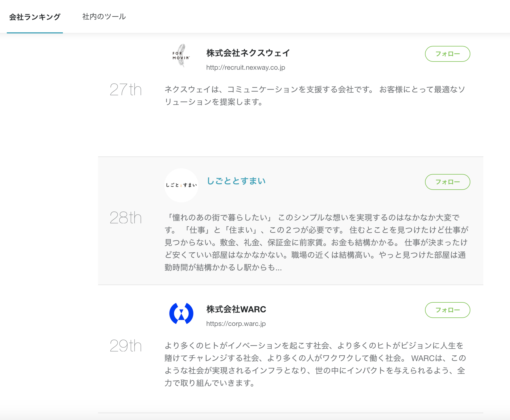
Task: Open the 株式会社WARC company page link
Action: point(236,309)
